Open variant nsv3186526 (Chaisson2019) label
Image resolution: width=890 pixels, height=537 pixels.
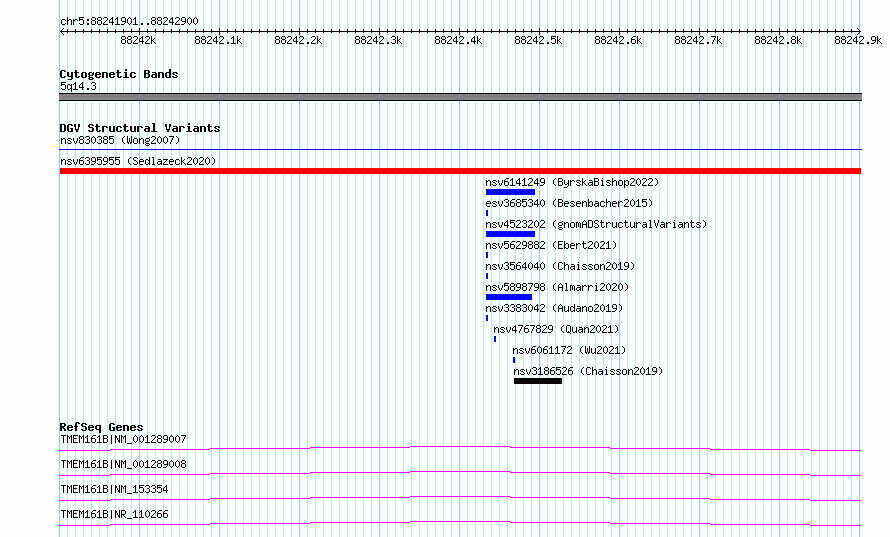point(588,371)
